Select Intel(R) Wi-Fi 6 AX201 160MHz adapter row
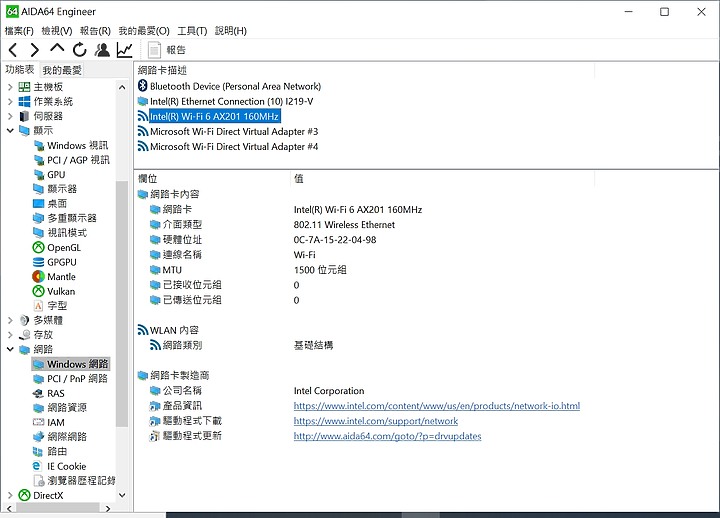Image resolution: width=720 pixels, height=518 pixels. point(209,117)
